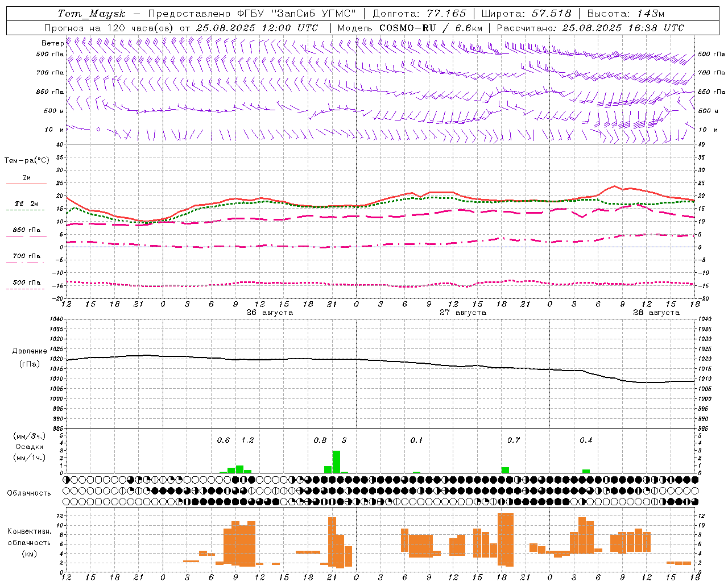Click the station name Tom_Maysk in the header
728x582 pixels.
point(92,14)
